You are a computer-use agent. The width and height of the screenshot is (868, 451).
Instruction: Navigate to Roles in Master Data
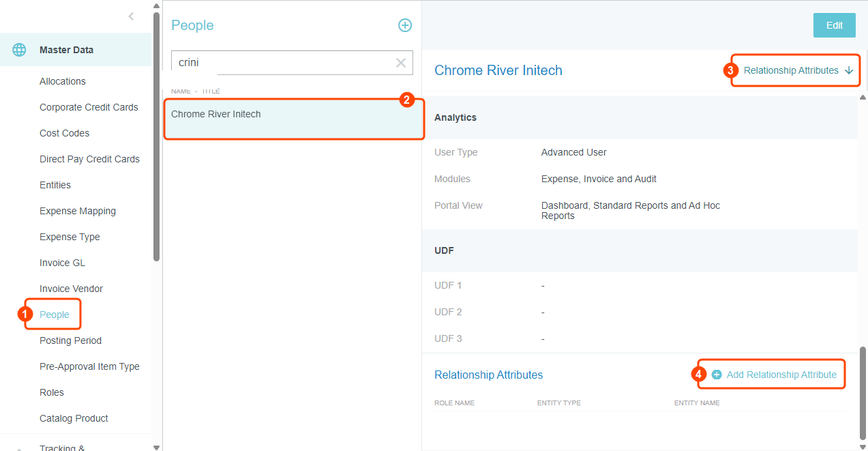coord(52,392)
